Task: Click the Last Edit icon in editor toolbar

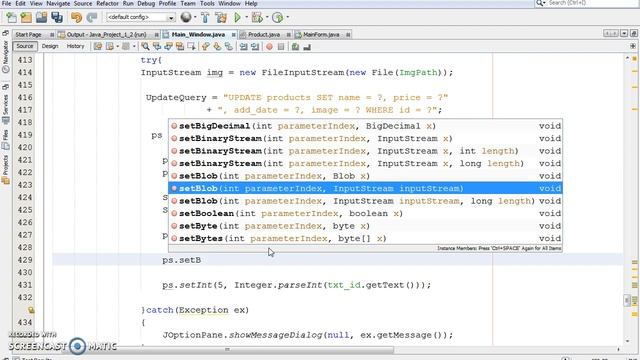Action: point(98,47)
